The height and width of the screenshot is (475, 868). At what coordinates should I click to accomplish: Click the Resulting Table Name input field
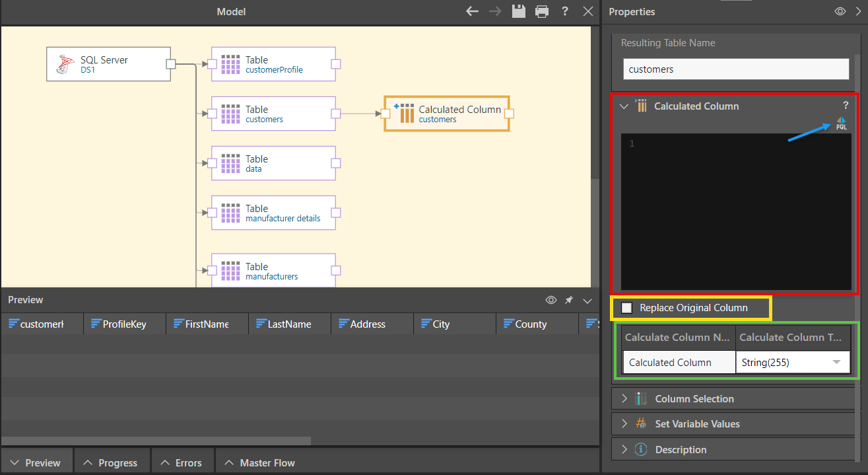click(736, 69)
